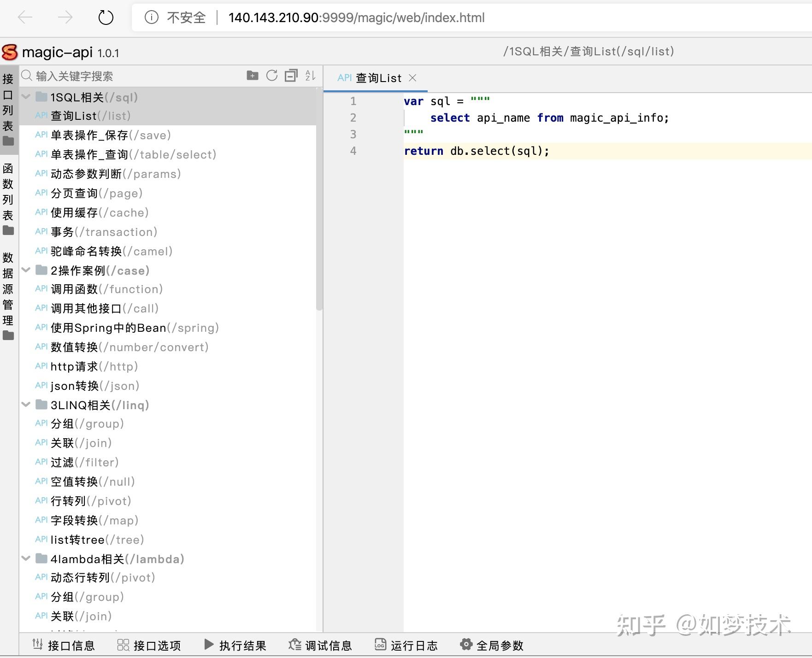This screenshot has height=658, width=812.
Task: Collapse the 2操作案例(/case) group
Action: pyautogui.click(x=26, y=270)
